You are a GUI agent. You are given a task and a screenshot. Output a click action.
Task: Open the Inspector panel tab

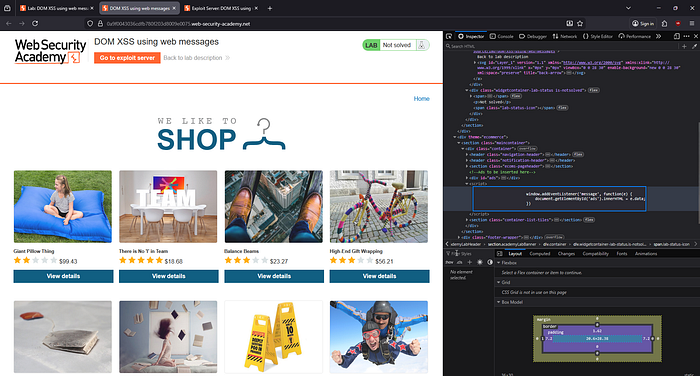click(x=471, y=36)
